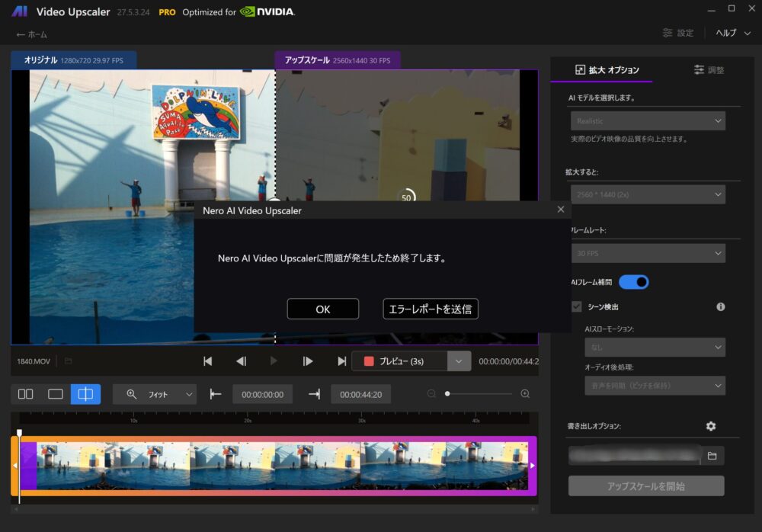Select single view mode
762x532 pixels.
point(56,394)
